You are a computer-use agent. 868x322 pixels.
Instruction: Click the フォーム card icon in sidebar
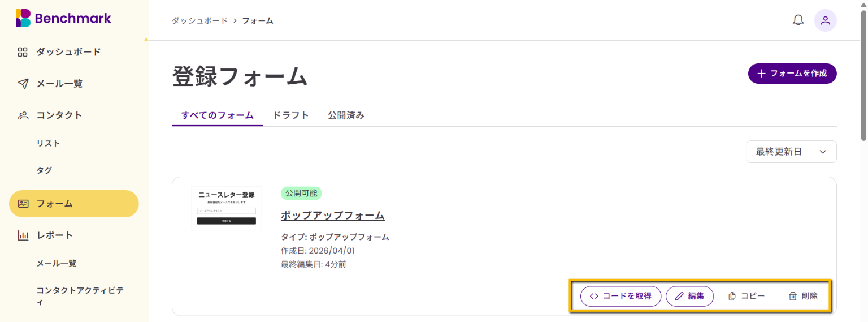23,204
